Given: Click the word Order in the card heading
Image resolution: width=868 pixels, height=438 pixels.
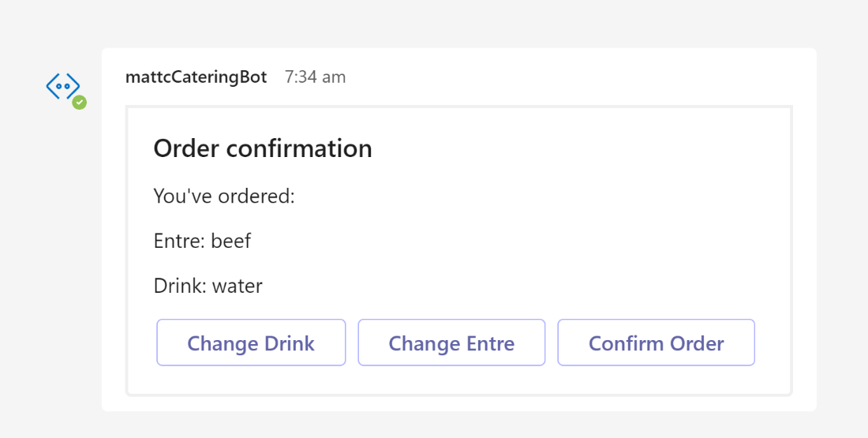Looking at the screenshot, I should [x=186, y=148].
